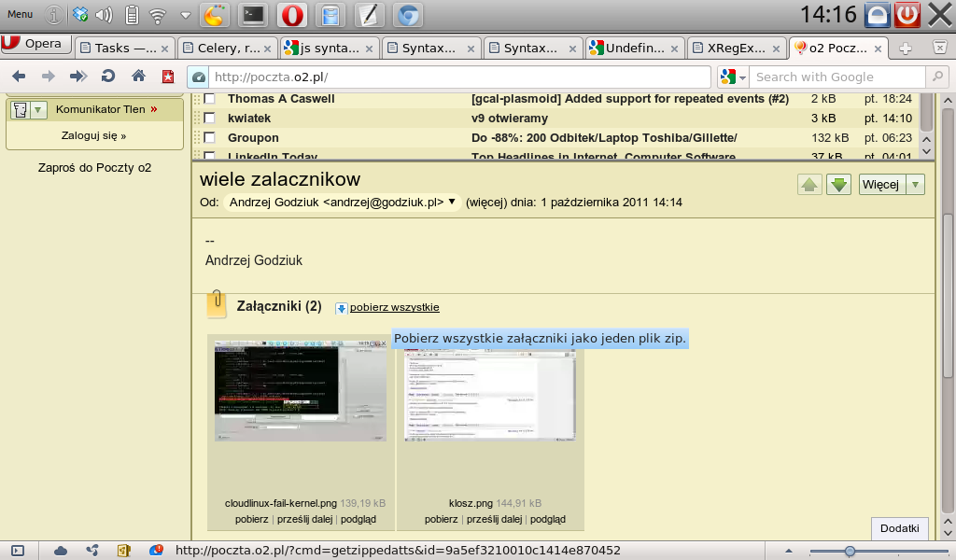Click the Zaloguj się link
956x560 pixels.
93,135
